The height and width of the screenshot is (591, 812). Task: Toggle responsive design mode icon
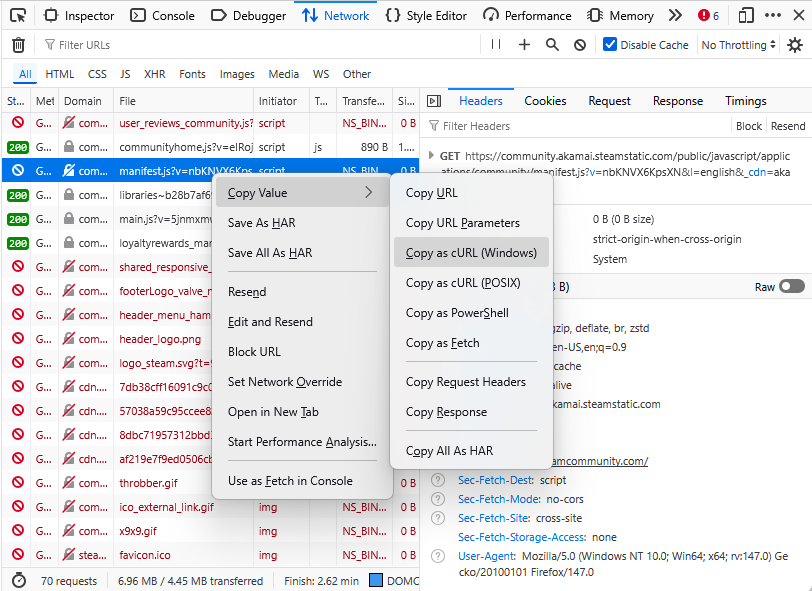click(746, 16)
